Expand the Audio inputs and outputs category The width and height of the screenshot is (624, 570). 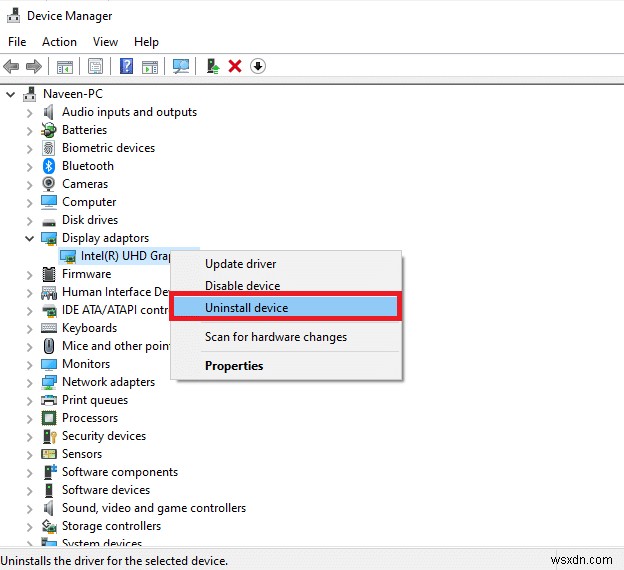pyautogui.click(x=29, y=113)
